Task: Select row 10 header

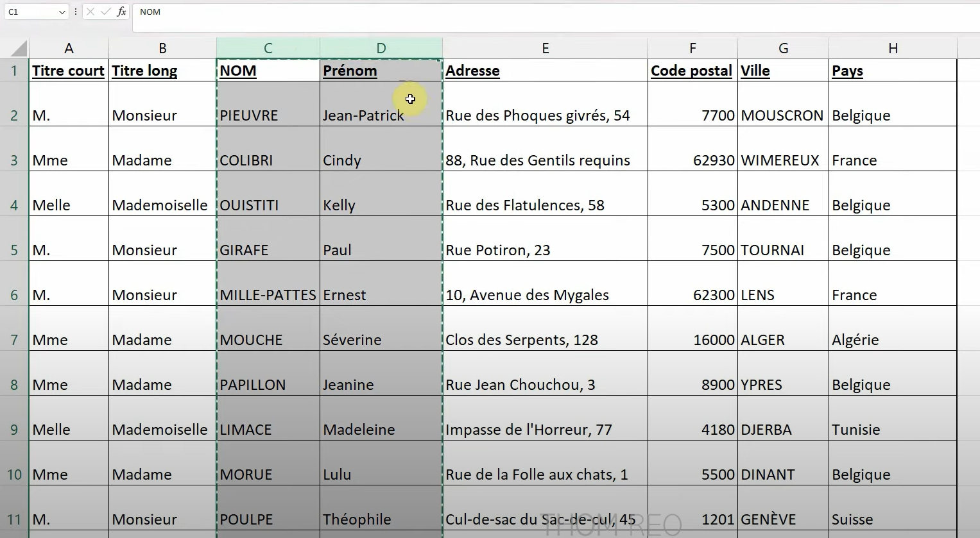Action: [x=14, y=463]
